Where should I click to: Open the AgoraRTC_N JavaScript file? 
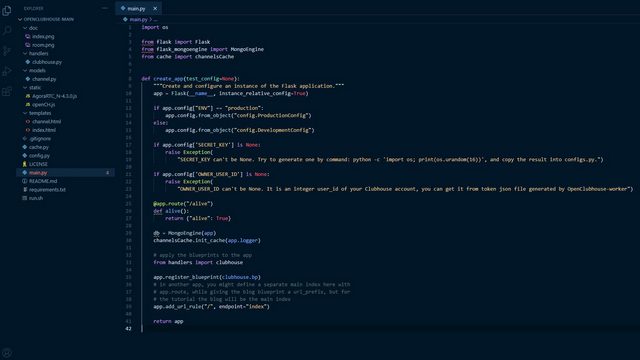pos(54,96)
